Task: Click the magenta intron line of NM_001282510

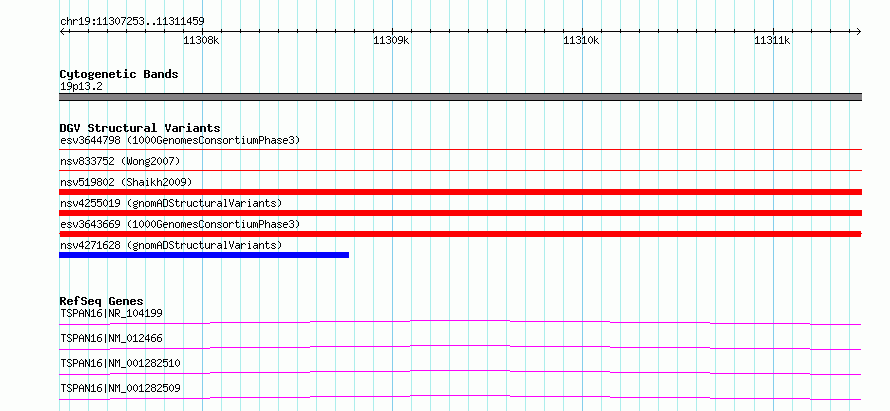Action: [460, 372]
